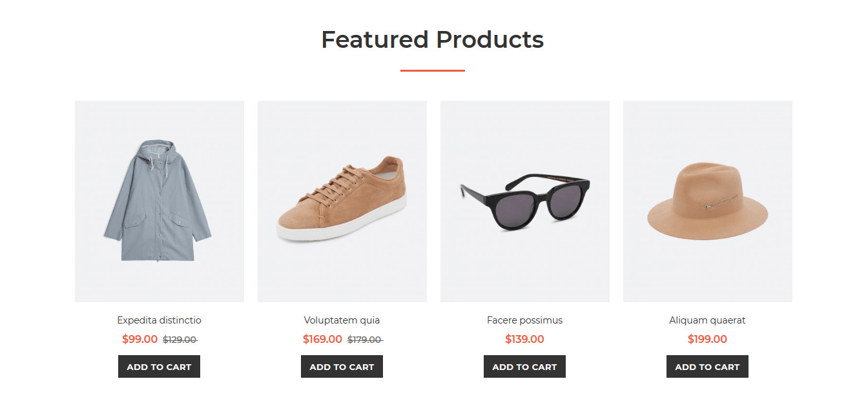Click the Featured Products heading

(433, 39)
